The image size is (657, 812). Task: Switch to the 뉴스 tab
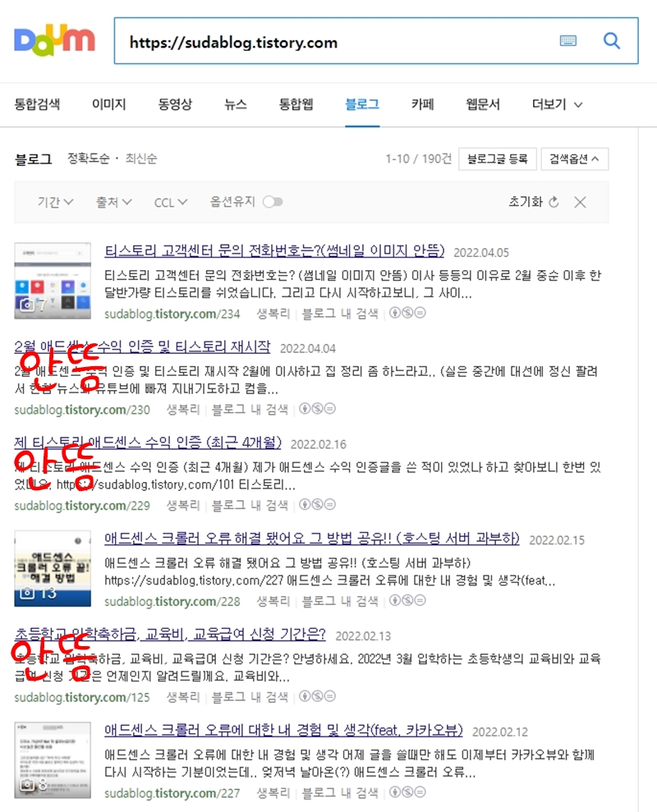coord(235,104)
